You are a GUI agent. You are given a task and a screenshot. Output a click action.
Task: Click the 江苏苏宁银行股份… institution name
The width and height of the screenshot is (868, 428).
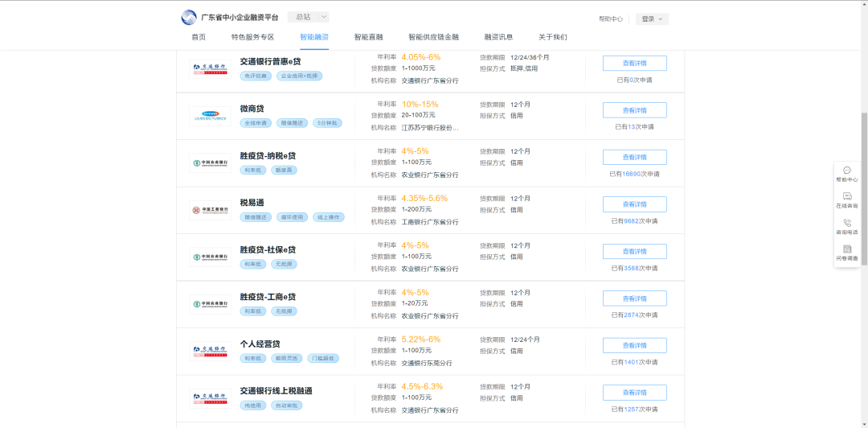pyautogui.click(x=430, y=127)
